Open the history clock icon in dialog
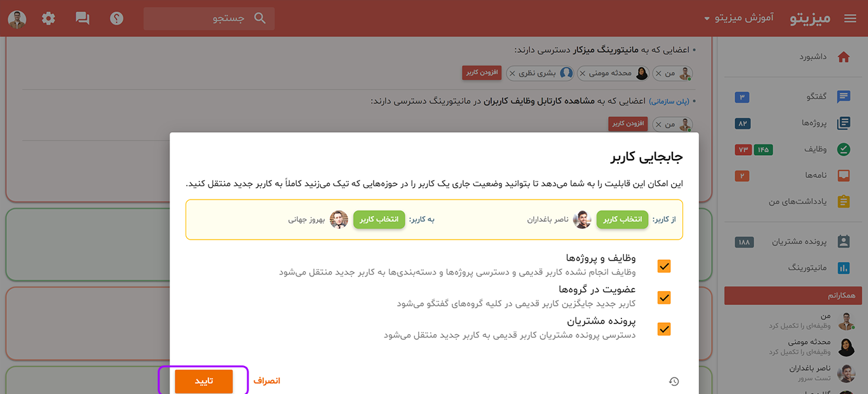This screenshot has height=394, width=868. coord(674,381)
